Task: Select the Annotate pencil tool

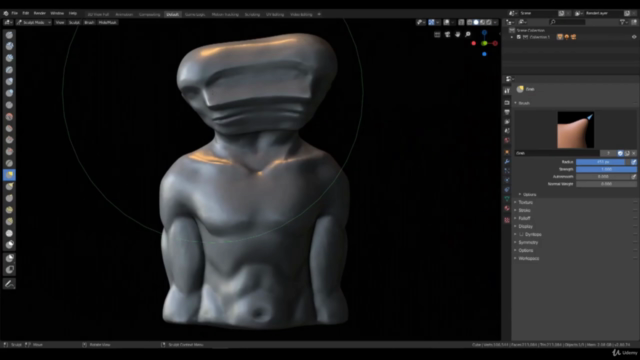Action: (9, 284)
